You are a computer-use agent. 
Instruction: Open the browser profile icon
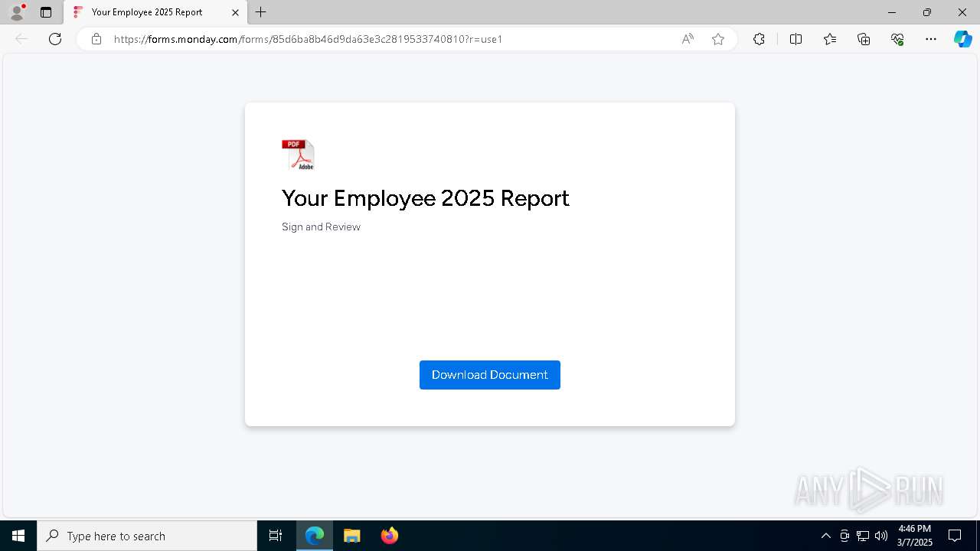click(x=17, y=12)
